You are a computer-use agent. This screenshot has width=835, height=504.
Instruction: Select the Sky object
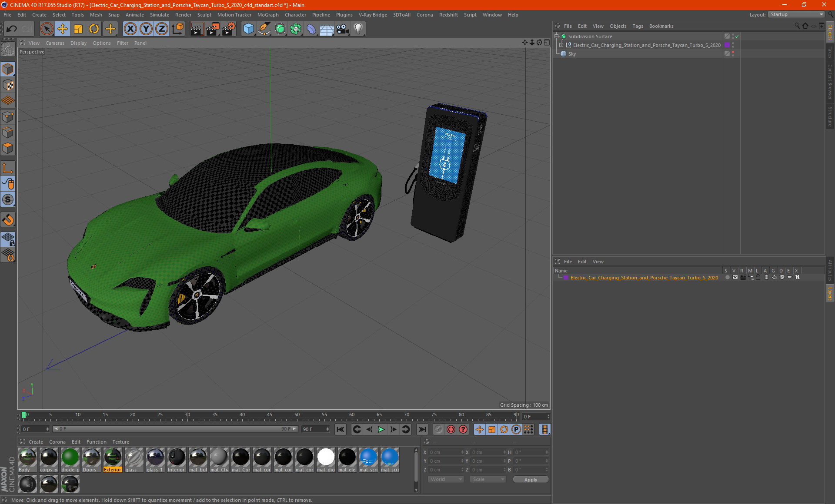point(572,54)
